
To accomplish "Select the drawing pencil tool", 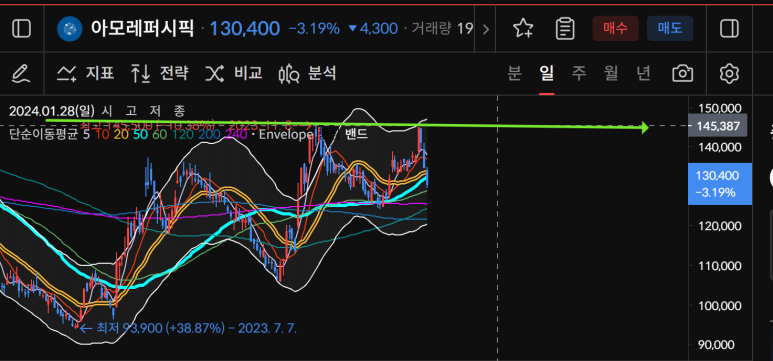I will click(21, 73).
